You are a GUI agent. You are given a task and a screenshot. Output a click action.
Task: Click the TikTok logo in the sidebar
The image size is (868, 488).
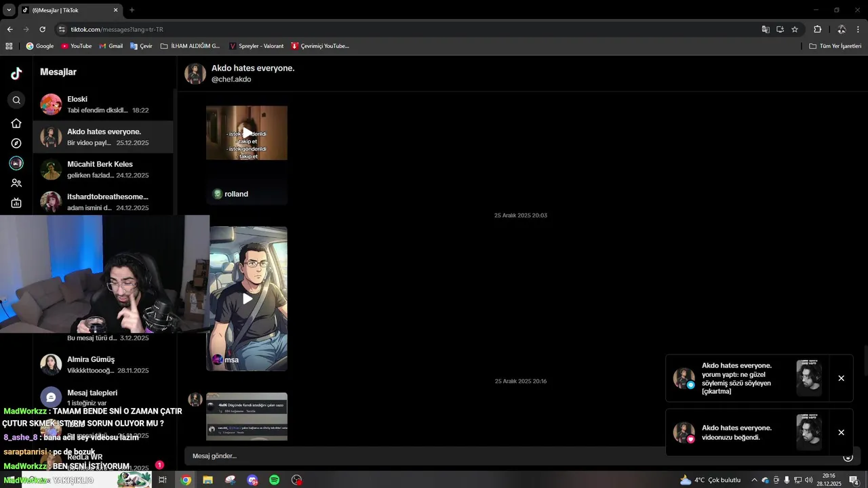click(x=16, y=73)
